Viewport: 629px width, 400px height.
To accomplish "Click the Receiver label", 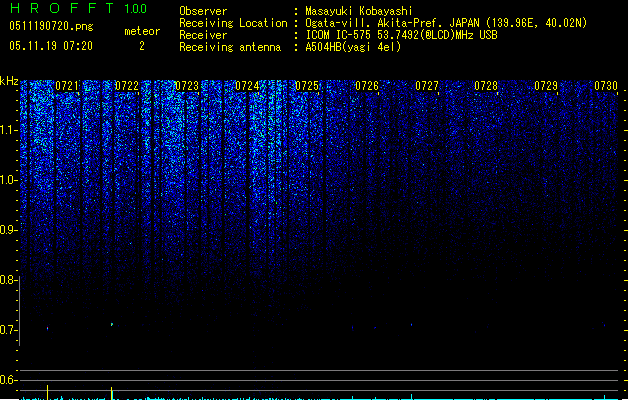I will pos(203,35).
